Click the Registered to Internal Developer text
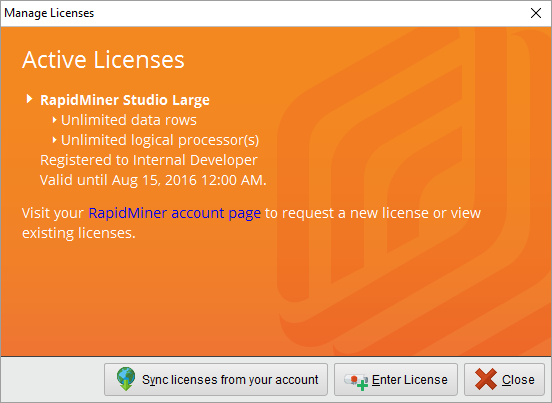The width and height of the screenshot is (552, 403). [149, 160]
